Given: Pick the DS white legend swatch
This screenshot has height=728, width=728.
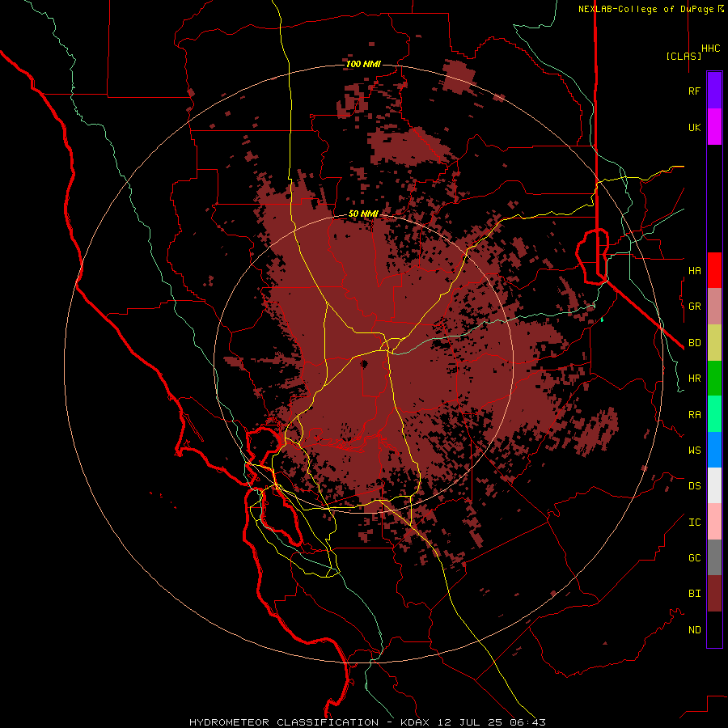Looking at the screenshot, I should point(714,485).
